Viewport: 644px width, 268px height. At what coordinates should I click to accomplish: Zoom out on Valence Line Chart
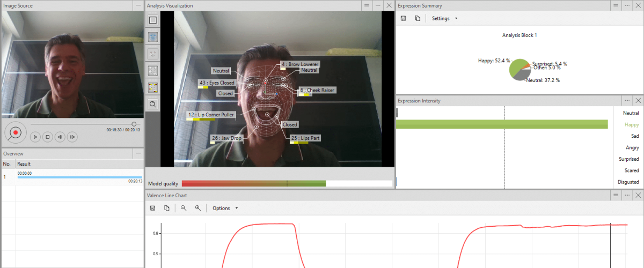click(184, 208)
